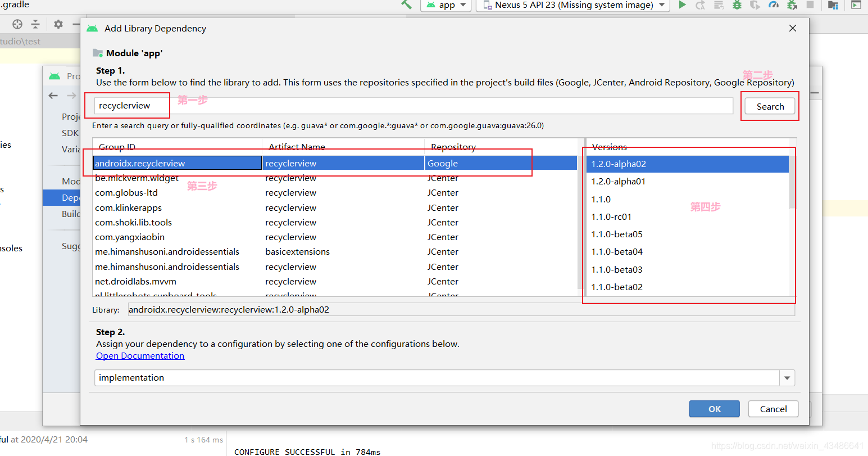Screen dimensions: 868x456
Task: Click Apply Changes and Restart Activity icon
Action: click(x=700, y=5)
